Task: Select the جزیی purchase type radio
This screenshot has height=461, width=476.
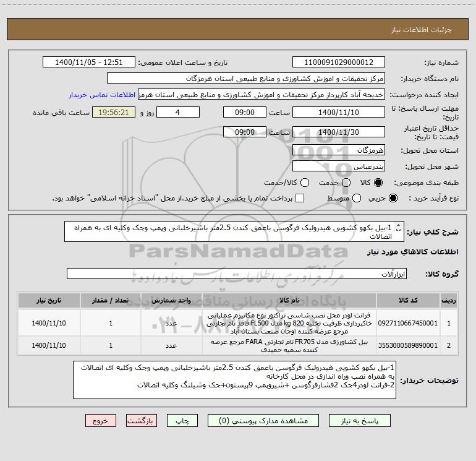Action: coord(393,198)
